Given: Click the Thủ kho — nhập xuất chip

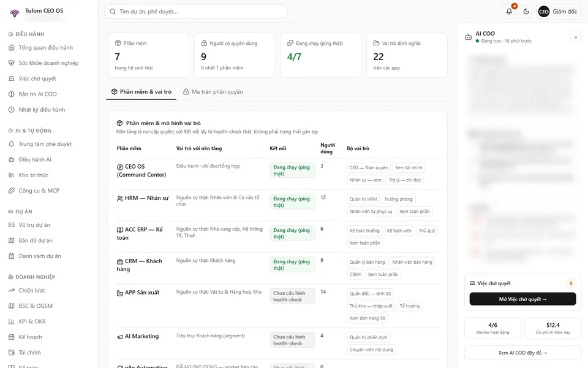Looking at the screenshot, I should click(371, 306).
